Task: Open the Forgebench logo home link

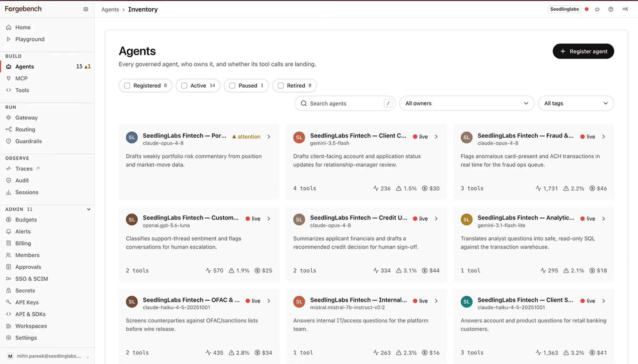Action: click(23, 9)
